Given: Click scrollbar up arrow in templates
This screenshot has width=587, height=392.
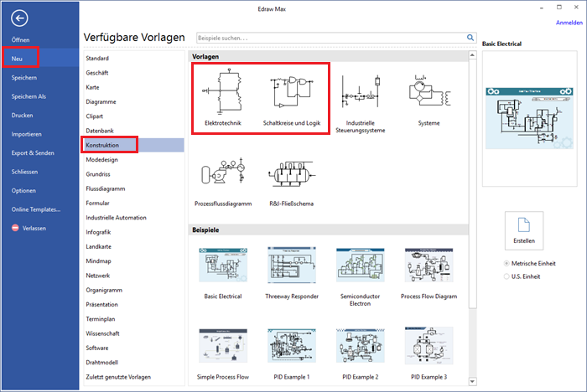Looking at the screenshot, I should [472, 55].
